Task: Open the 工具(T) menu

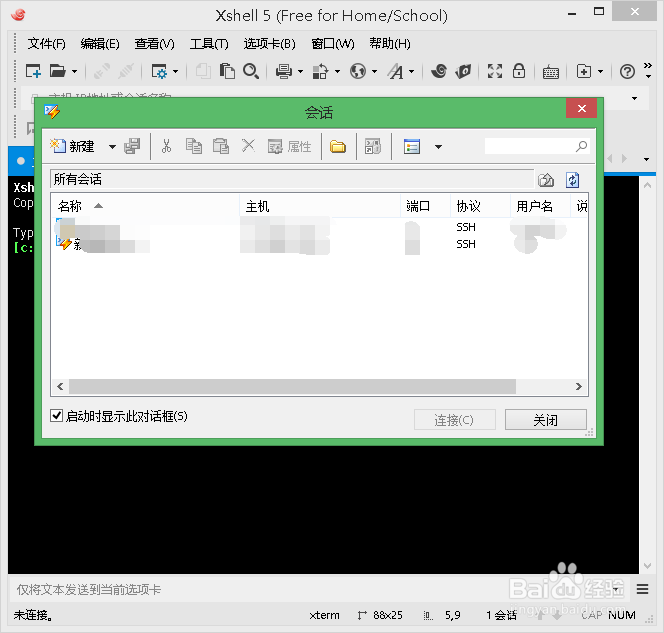Action: [209, 44]
